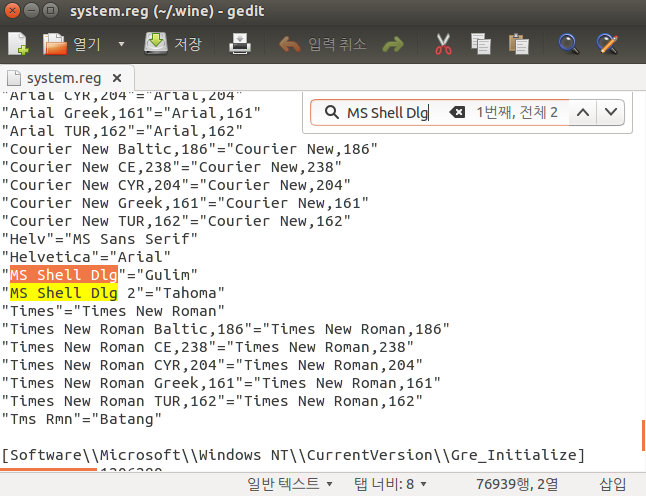The height and width of the screenshot is (496, 646).
Task: Clear the search field text
Action: [457, 112]
